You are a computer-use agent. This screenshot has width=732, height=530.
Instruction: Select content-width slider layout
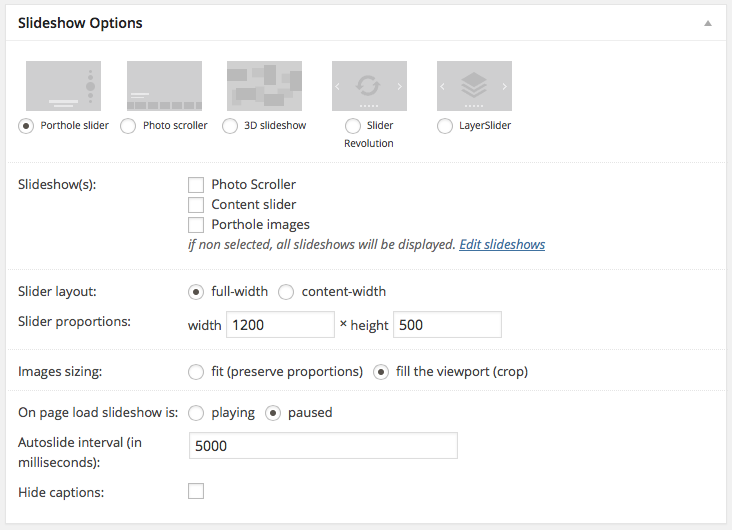click(286, 292)
